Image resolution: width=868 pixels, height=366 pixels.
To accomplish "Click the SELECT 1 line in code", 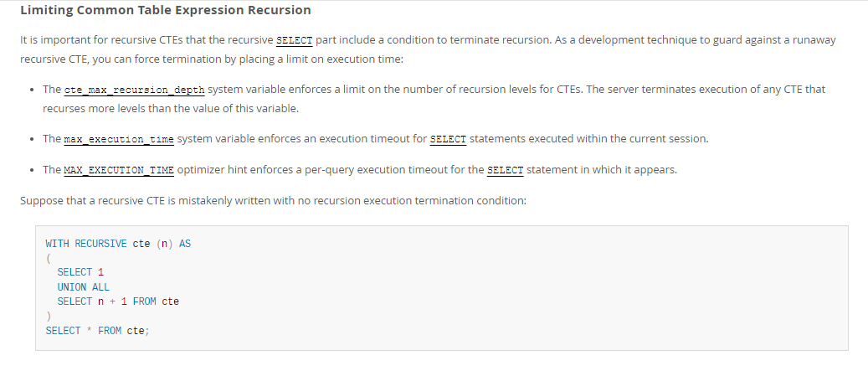I will pyautogui.click(x=80, y=272).
